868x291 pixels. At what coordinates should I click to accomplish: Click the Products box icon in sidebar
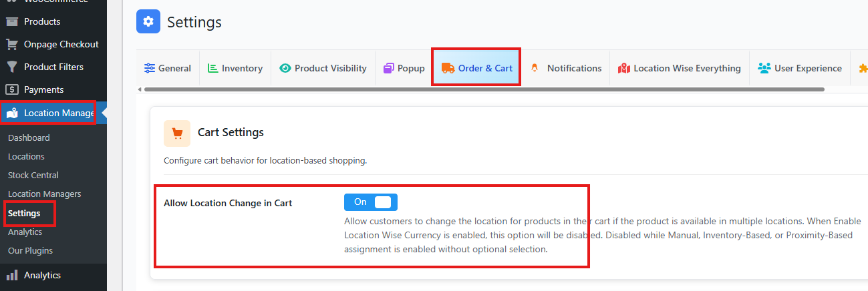point(12,21)
